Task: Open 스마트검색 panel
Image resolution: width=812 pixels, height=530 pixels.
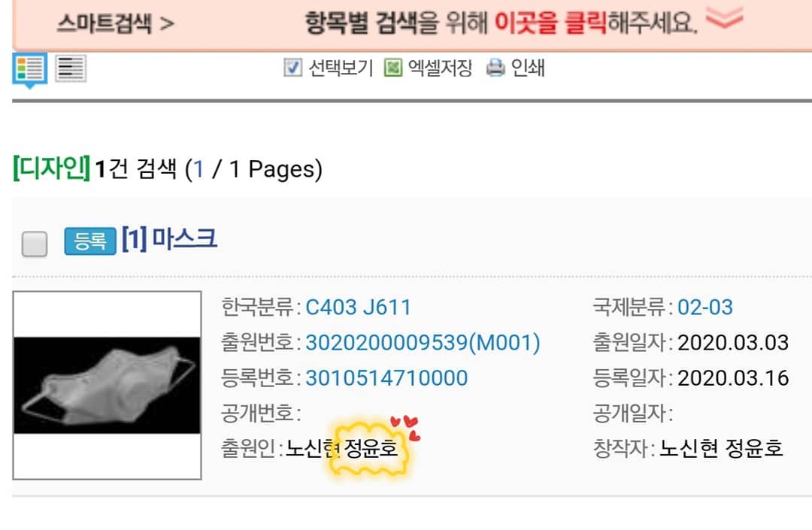Action: pyautogui.click(x=116, y=23)
